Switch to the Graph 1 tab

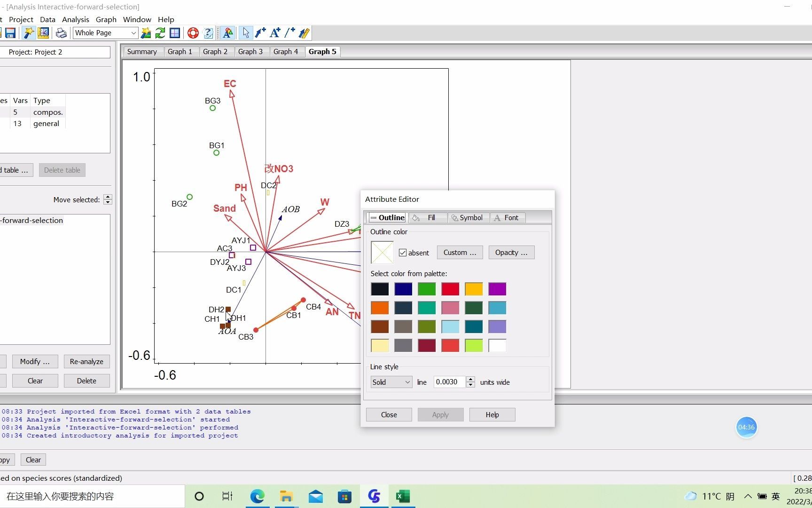(180, 52)
